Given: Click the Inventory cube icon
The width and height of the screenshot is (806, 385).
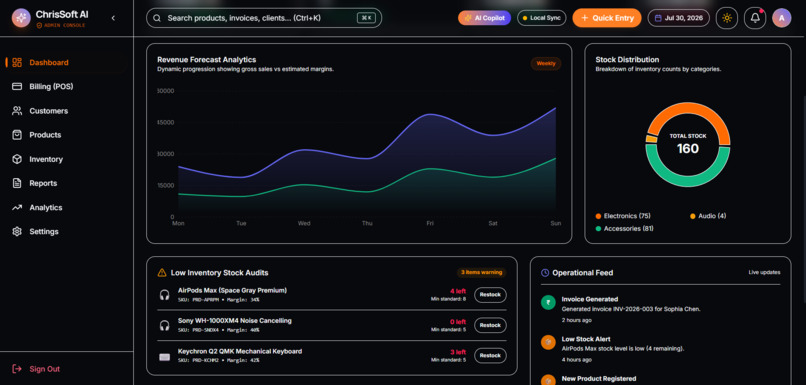Looking at the screenshot, I should click(17, 159).
